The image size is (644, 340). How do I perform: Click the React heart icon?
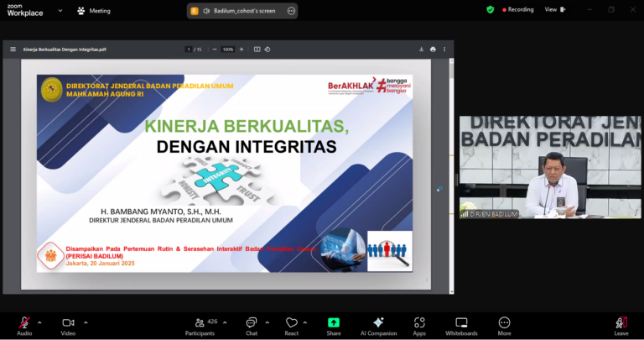[x=292, y=324]
